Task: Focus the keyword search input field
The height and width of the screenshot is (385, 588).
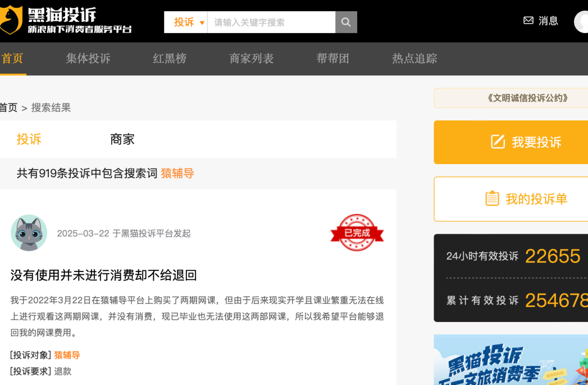Action: tap(271, 22)
